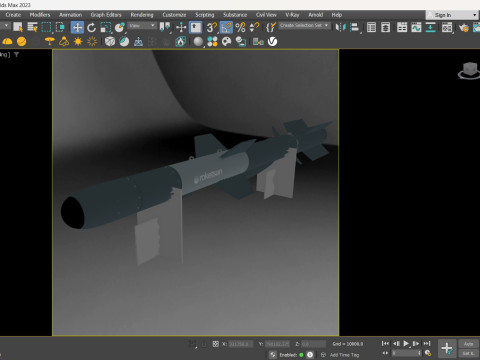
Task: Open Select by Name list
Action: pyautogui.click(x=32, y=27)
